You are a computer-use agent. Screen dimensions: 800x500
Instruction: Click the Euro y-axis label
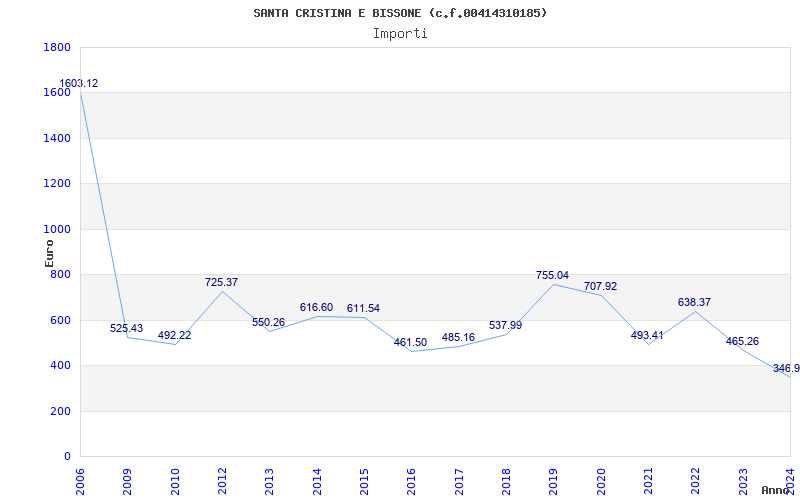[x=49, y=253]
